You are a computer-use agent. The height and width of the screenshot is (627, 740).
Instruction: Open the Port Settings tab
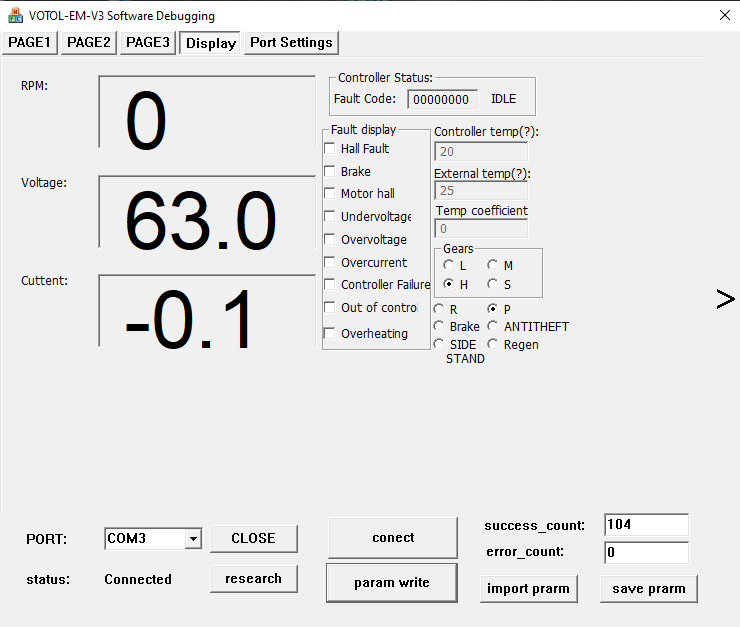click(x=291, y=42)
